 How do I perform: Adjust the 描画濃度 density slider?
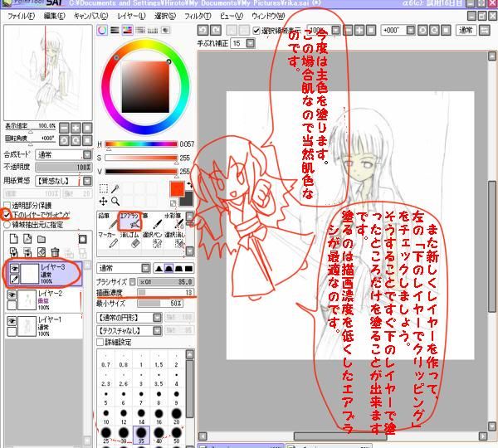(165, 292)
